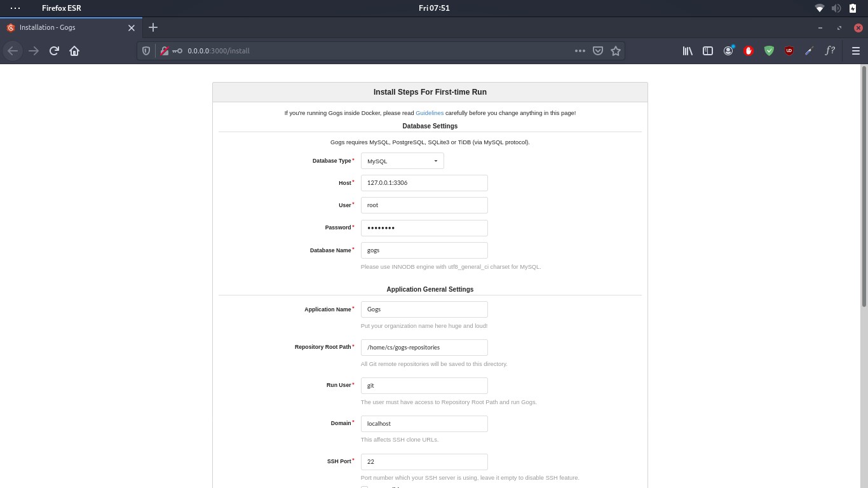Open the Firefox hamburger menu
Screen dimensions: 868x488
(856, 51)
